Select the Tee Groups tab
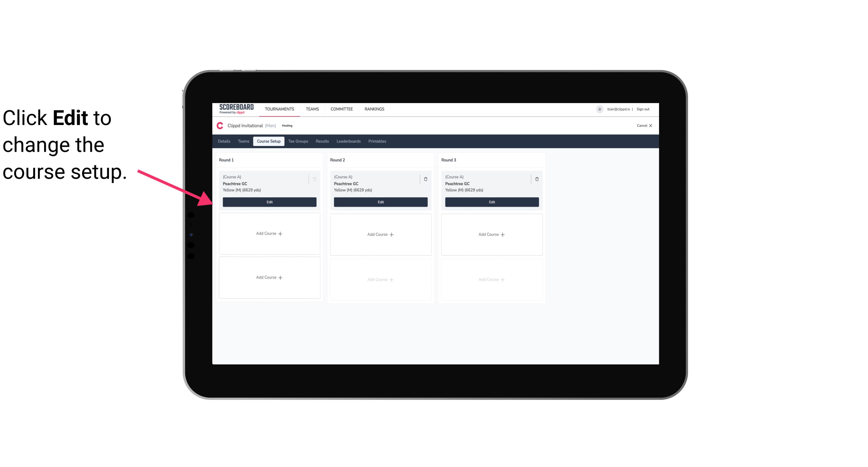This screenshot has width=868, height=467. (x=298, y=141)
